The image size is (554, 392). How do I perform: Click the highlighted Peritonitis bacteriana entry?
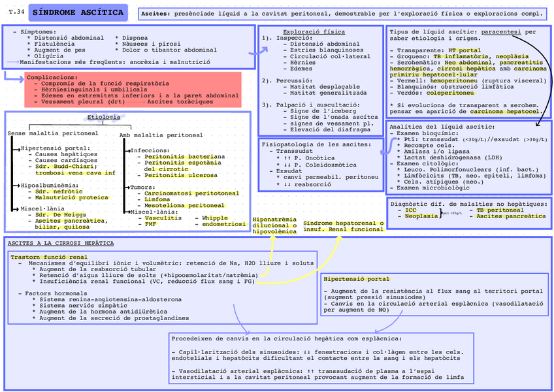click(x=180, y=157)
